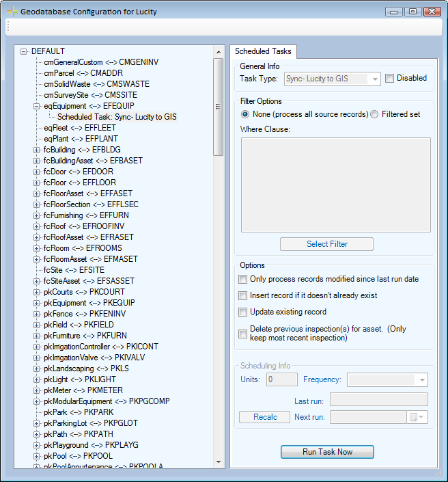Click the toolbar grip handle
The height and width of the screenshot is (482, 448).
click(8, 27)
